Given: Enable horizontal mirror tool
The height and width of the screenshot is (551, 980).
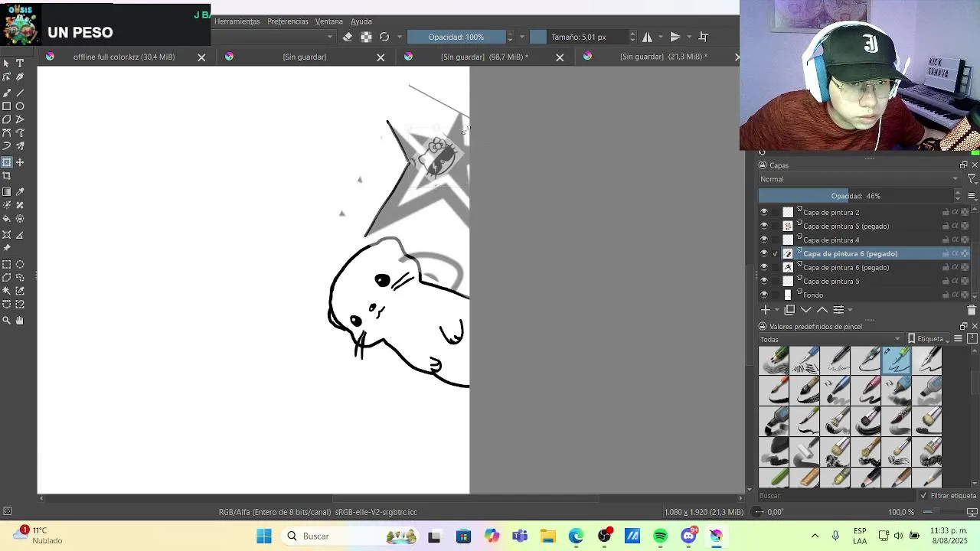Looking at the screenshot, I should [647, 37].
